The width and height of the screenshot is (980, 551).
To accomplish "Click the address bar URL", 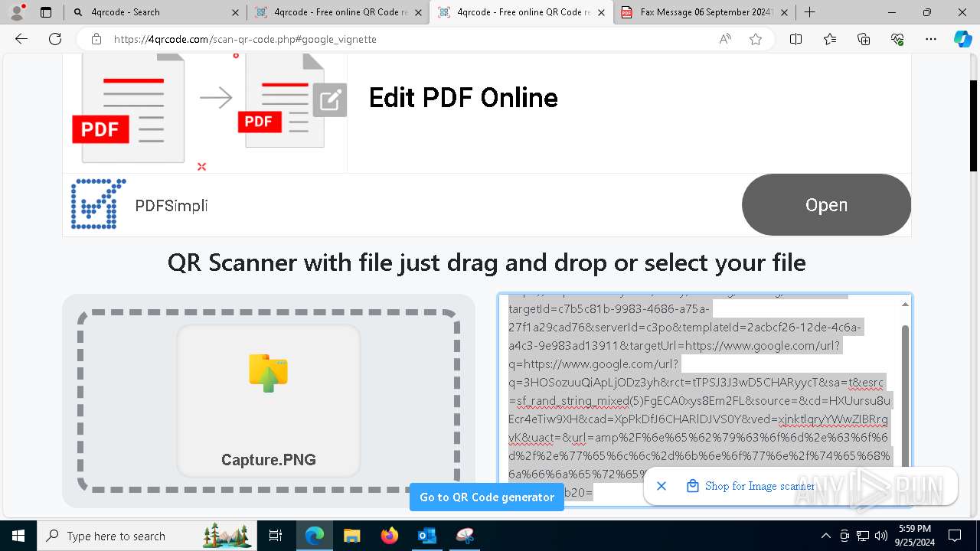I will point(245,39).
